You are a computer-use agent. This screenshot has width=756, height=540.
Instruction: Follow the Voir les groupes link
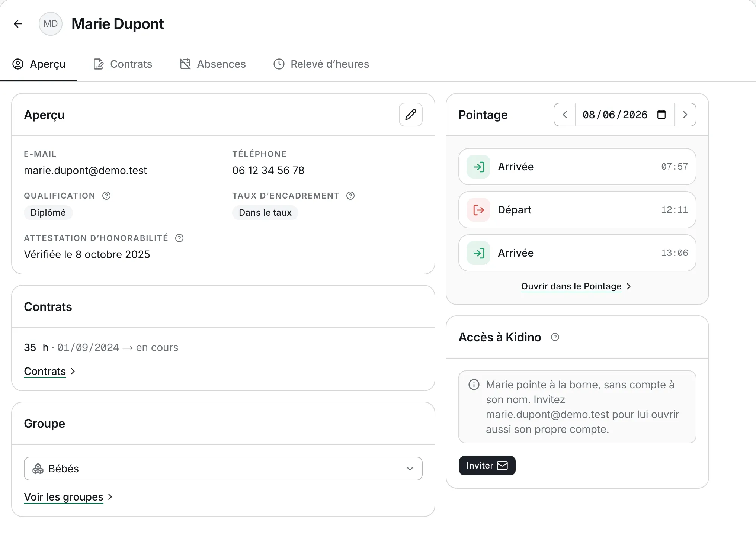tap(68, 497)
